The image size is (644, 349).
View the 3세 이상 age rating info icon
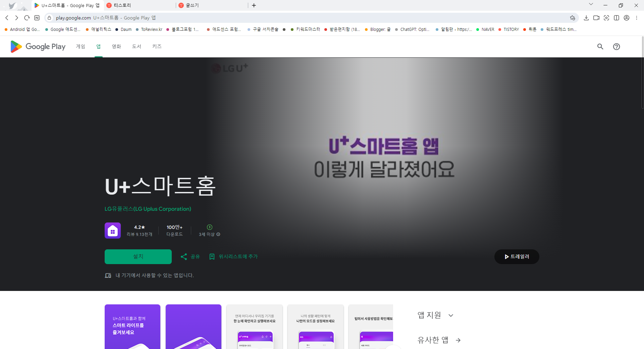point(218,234)
